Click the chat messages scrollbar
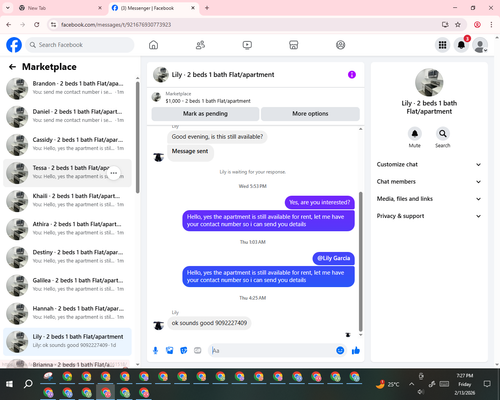Screen dimensions: 500x400 (360, 262)
